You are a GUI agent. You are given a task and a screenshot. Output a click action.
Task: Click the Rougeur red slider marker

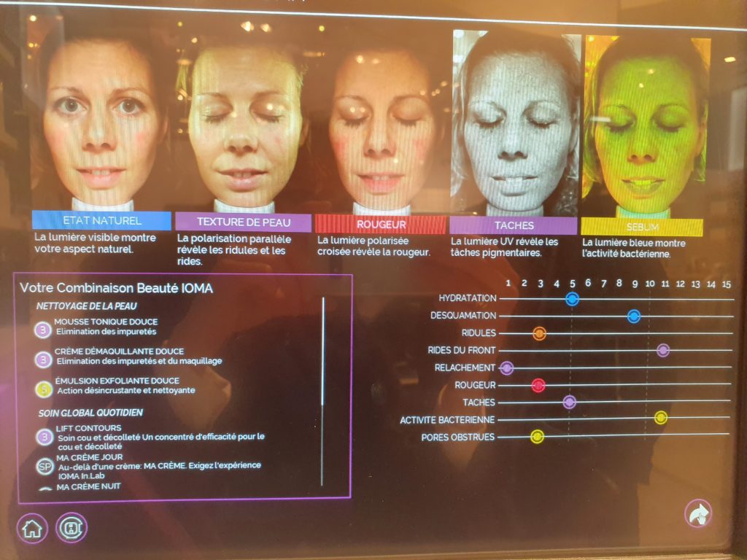click(538, 385)
